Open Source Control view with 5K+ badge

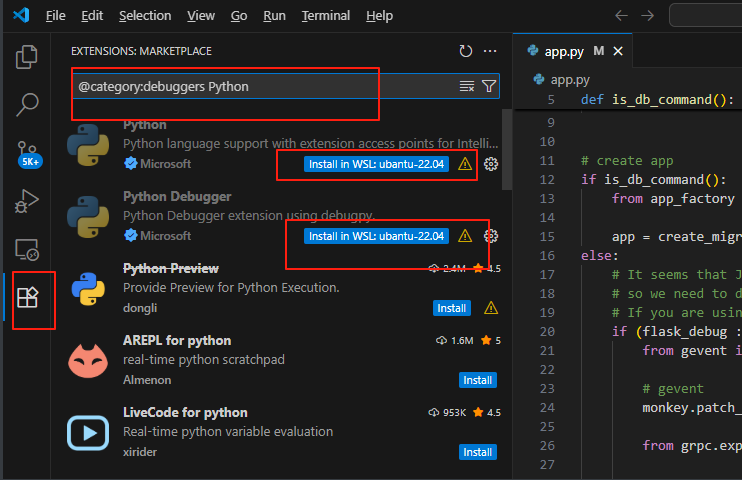coord(28,154)
